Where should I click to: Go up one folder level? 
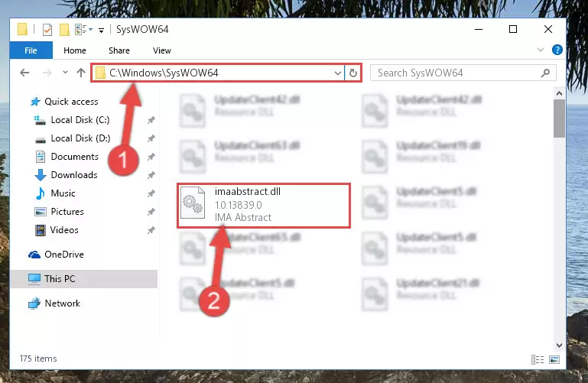[x=81, y=73]
